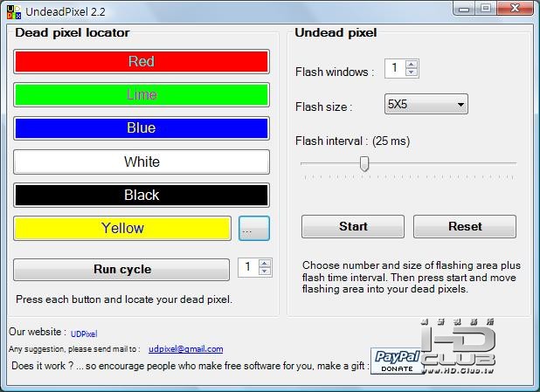Increase Flash windows count with up arrow
The height and width of the screenshot is (392, 540).
tap(412, 65)
